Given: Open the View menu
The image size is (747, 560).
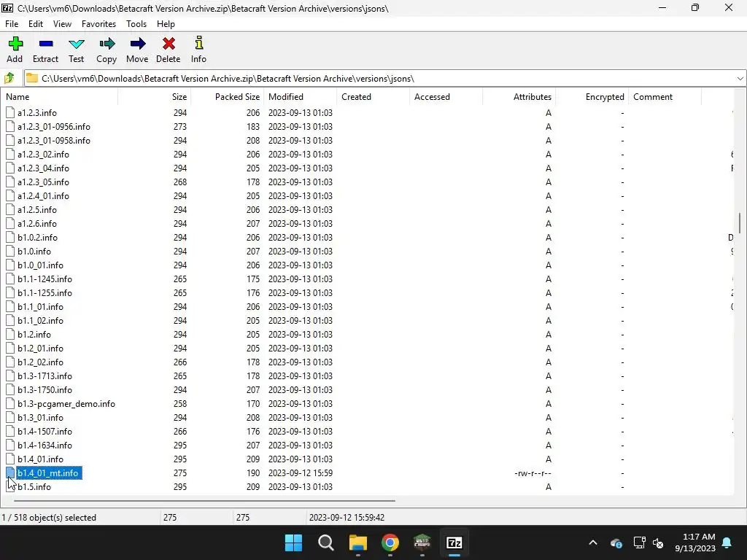Looking at the screenshot, I should (x=62, y=24).
